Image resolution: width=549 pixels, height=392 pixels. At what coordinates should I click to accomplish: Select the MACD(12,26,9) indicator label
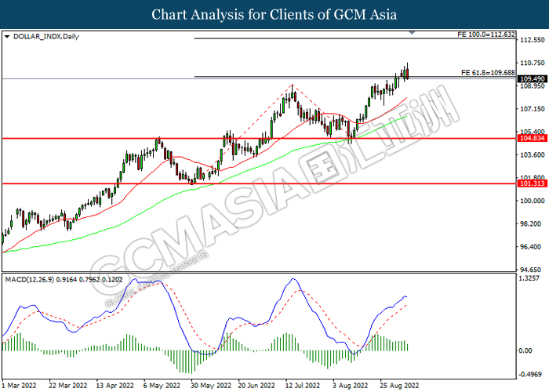(64, 279)
